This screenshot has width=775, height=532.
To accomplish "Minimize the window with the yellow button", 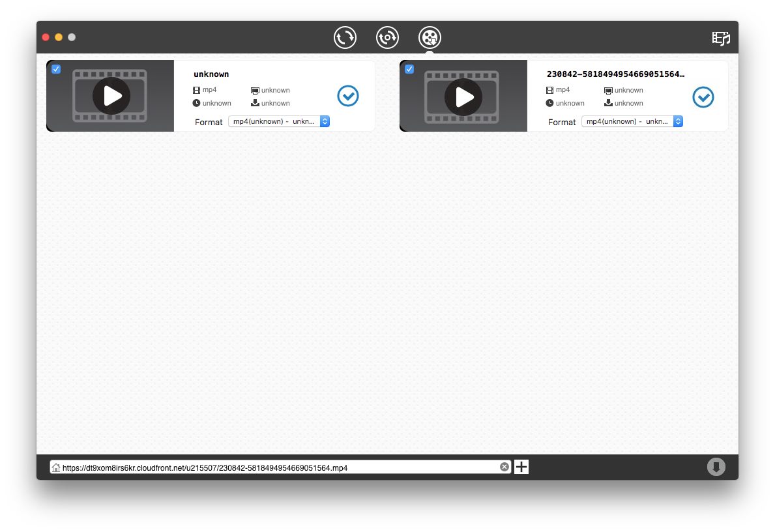I will (58, 37).
